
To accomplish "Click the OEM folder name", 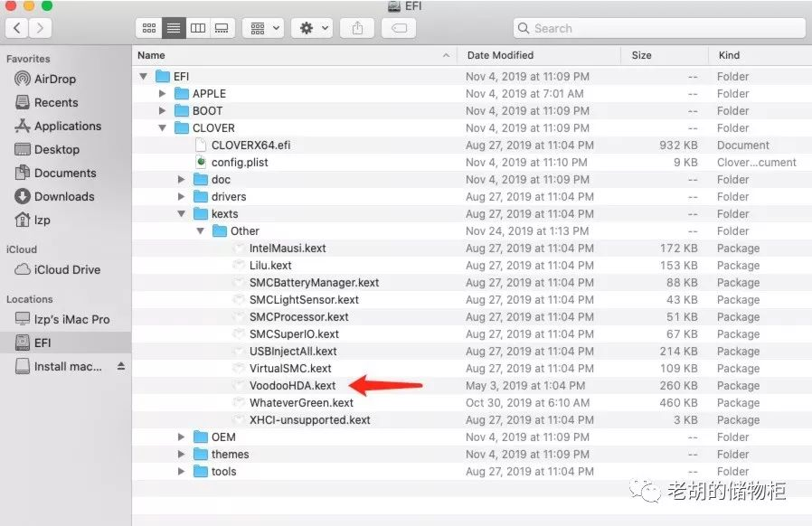I will click(223, 437).
